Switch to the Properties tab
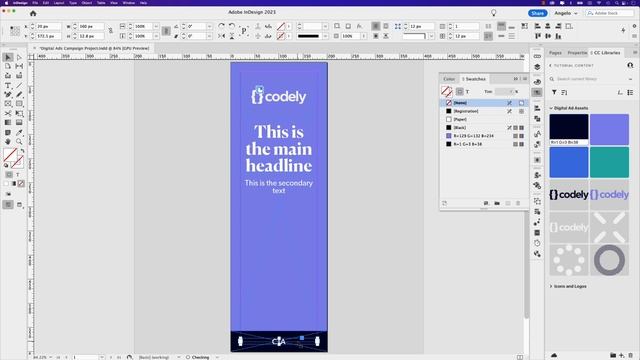The width and height of the screenshot is (640, 360). coord(577,53)
